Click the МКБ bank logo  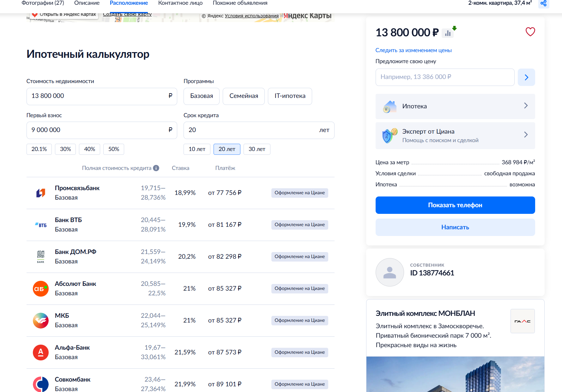click(41, 320)
